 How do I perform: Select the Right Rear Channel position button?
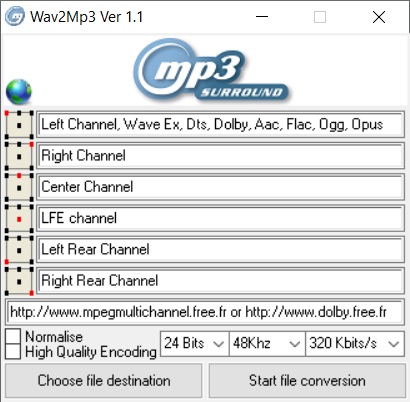point(19,281)
